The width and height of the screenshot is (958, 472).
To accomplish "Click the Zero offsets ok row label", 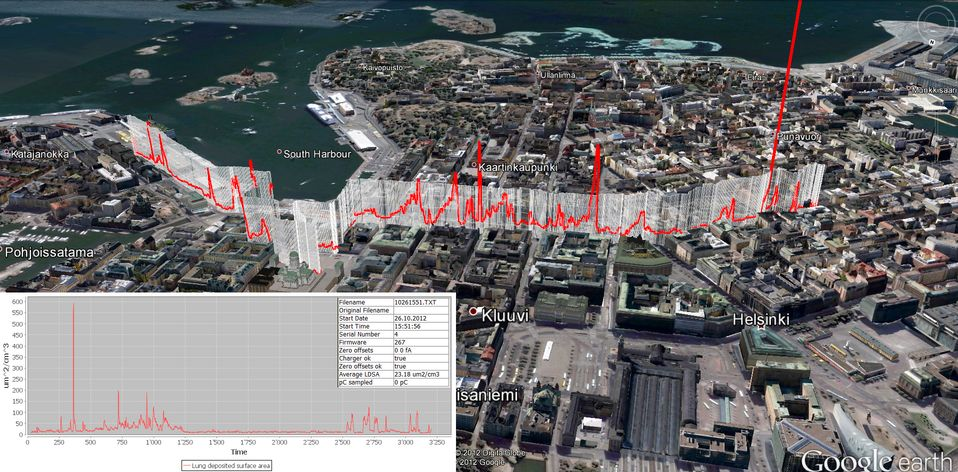I will (x=360, y=366).
